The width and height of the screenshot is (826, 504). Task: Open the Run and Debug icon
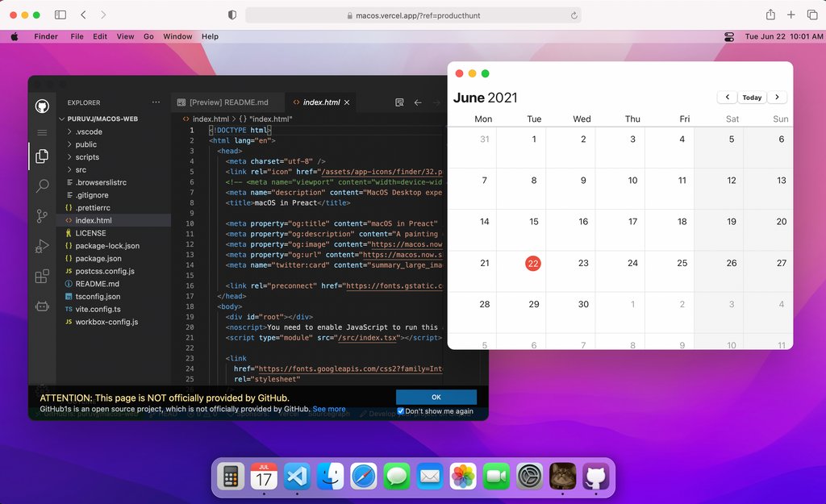(42, 246)
